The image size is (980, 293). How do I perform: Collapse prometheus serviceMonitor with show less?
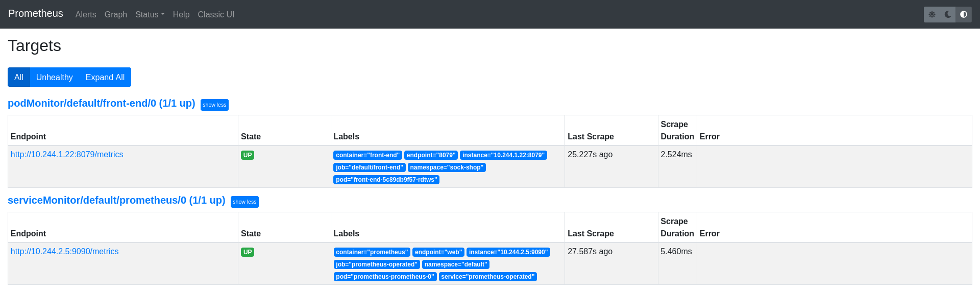[x=244, y=202]
